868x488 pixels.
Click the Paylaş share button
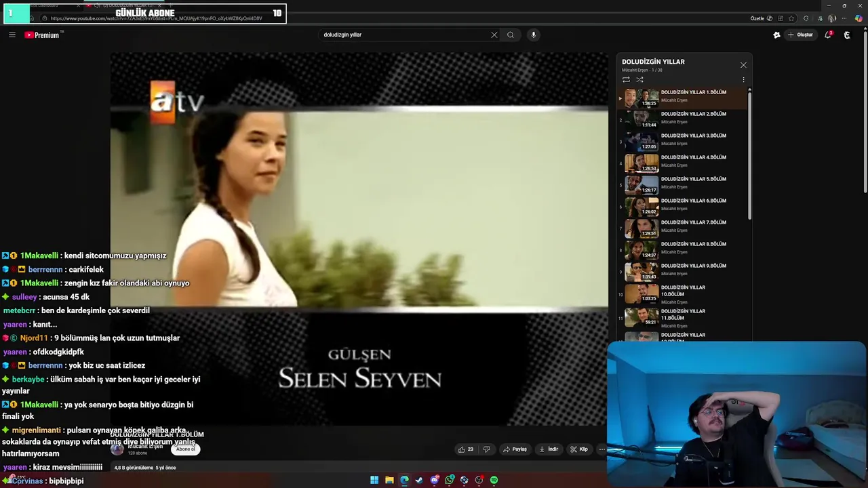click(515, 449)
